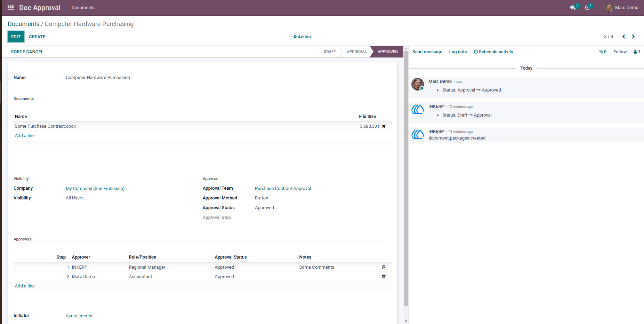The width and height of the screenshot is (644, 324).
Task: Open Purchase Contract Approval team link
Action: click(283, 189)
